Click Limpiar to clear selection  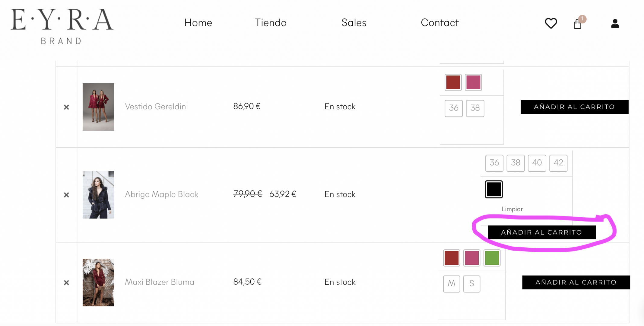[x=512, y=209]
